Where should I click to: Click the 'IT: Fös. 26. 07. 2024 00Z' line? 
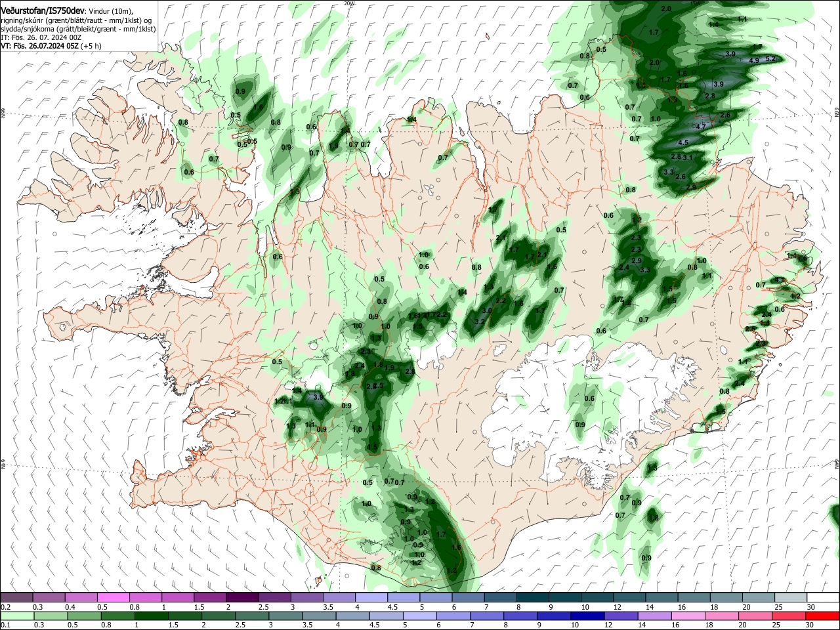41,38
